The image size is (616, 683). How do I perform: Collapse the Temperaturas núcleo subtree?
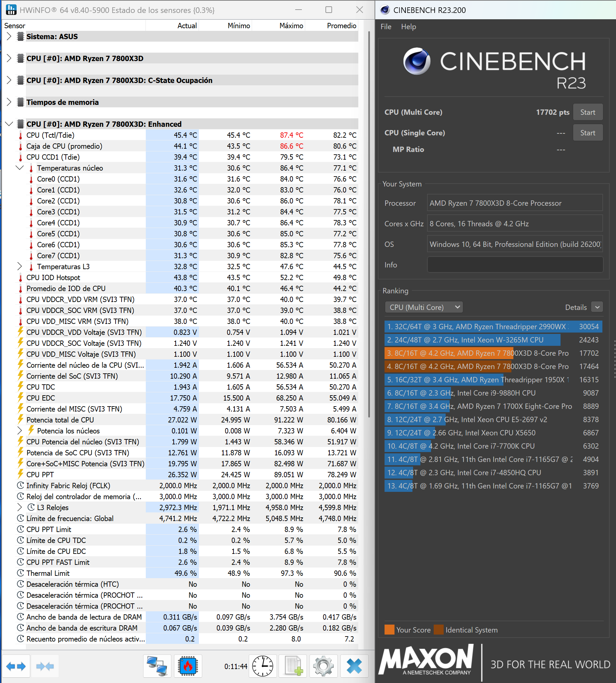[20, 168]
